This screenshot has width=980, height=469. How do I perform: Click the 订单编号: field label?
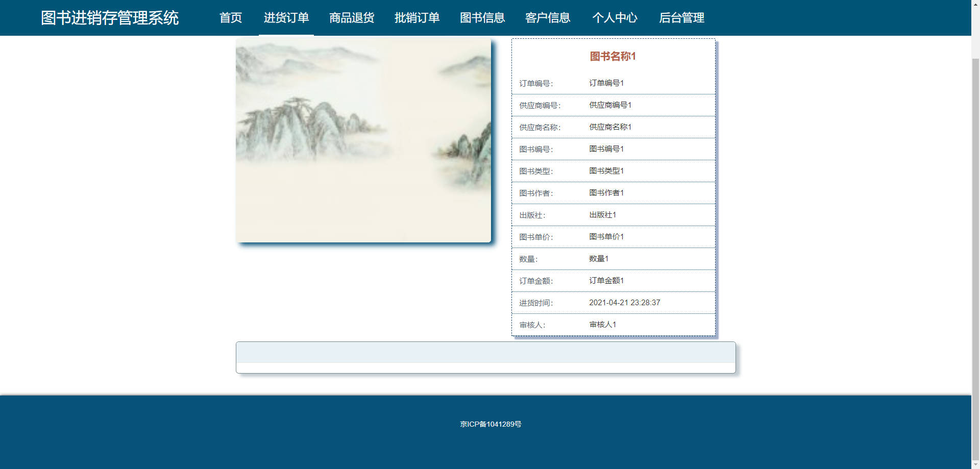click(536, 83)
